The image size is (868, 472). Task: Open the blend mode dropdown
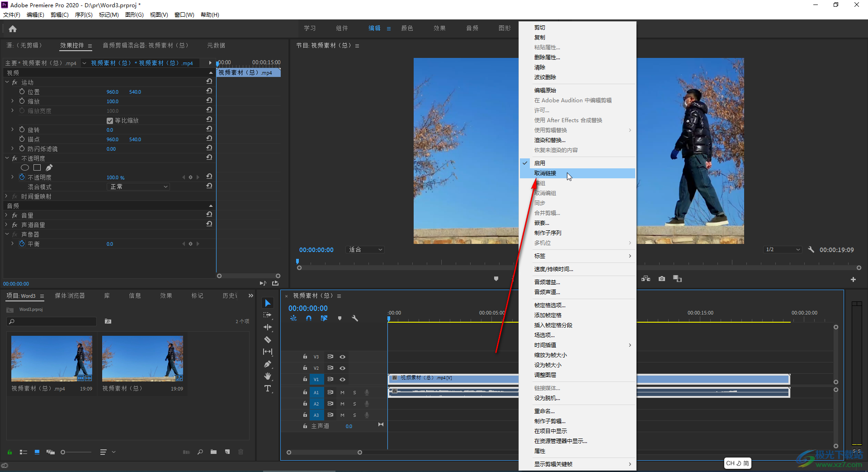(x=138, y=186)
